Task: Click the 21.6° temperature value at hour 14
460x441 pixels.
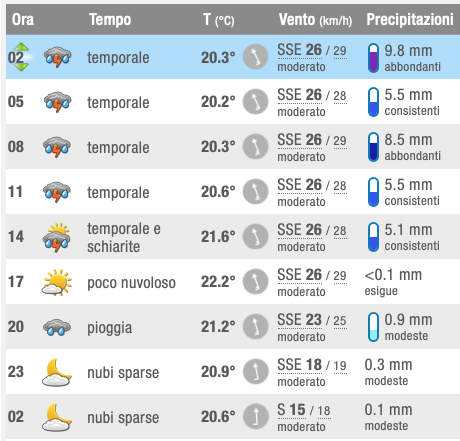Action: point(218,237)
